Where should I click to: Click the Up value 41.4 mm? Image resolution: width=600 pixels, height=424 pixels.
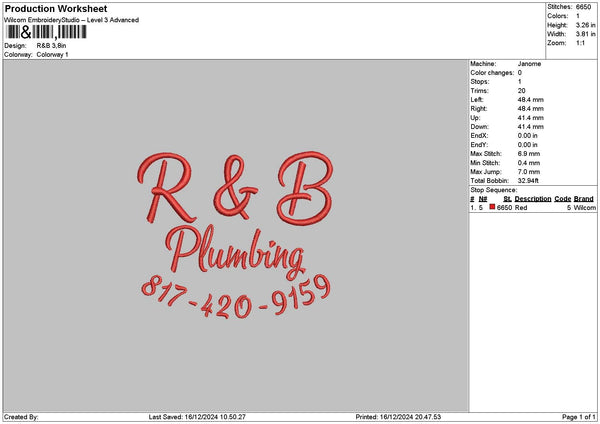(530, 118)
